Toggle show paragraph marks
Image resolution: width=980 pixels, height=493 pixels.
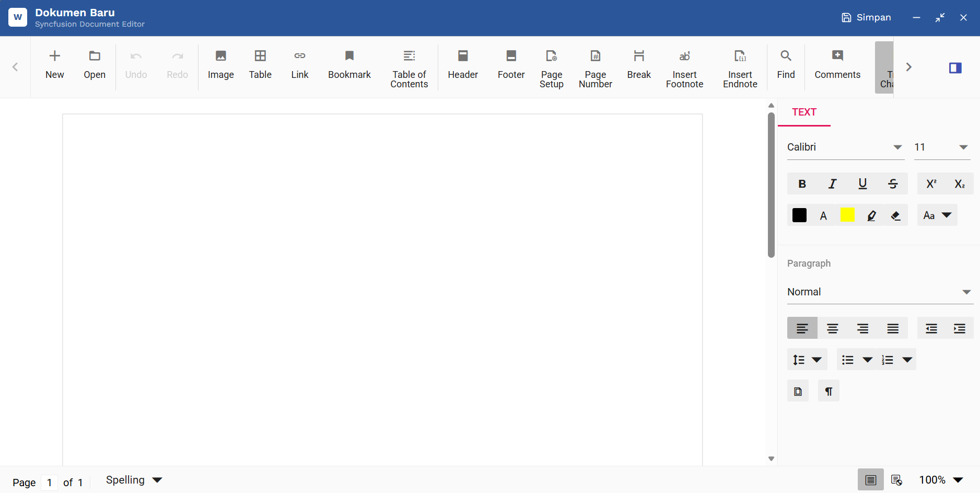coord(829,391)
